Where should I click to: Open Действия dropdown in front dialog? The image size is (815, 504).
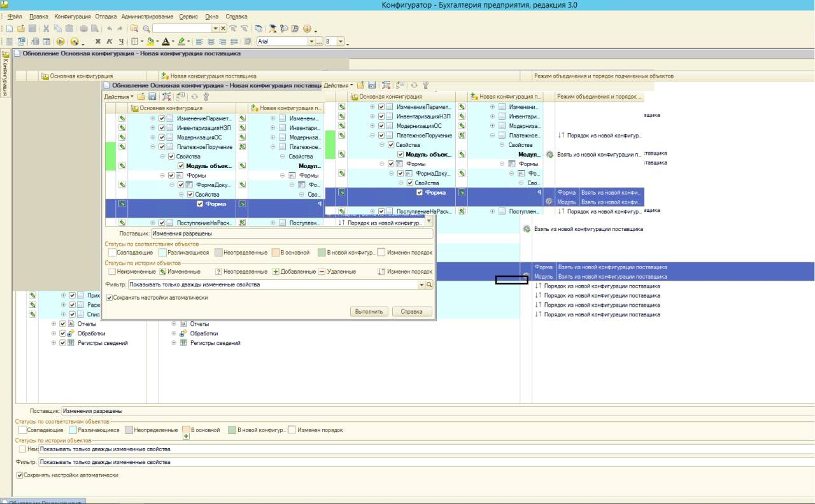[119, 97]
